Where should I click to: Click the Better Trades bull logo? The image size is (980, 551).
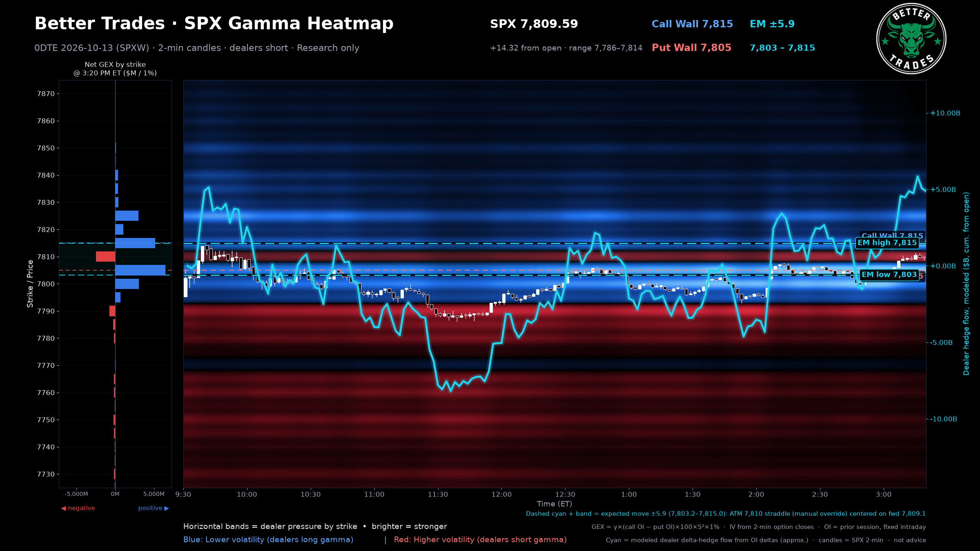click(911, 39)
